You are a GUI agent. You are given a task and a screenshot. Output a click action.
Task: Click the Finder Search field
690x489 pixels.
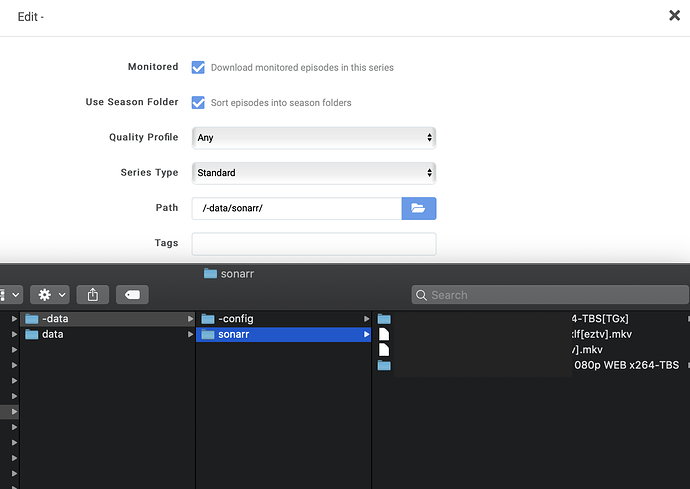click(x=550, y=295)
